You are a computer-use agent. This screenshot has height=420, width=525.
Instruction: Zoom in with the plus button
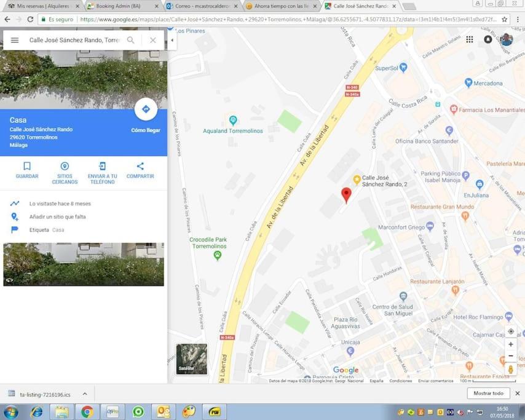tap(511, 344)
